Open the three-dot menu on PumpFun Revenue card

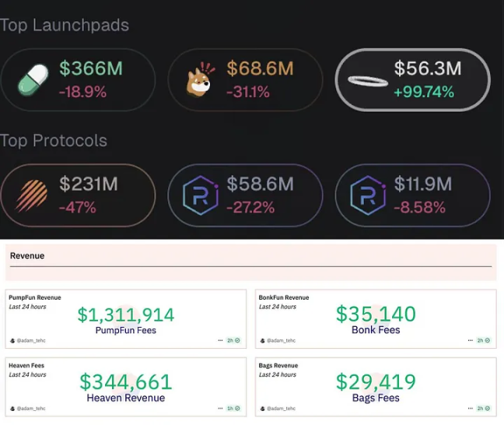click(220, 340)
